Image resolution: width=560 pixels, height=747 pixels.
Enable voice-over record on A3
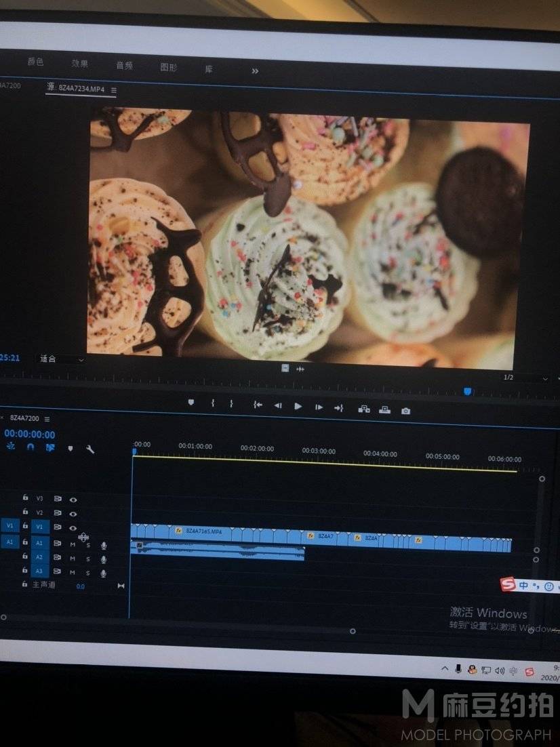[104, 573]
